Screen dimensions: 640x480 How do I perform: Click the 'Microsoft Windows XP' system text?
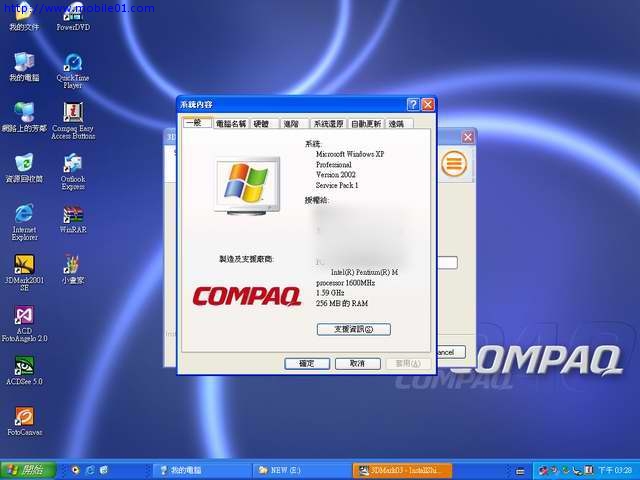click(x=350, y=154)
